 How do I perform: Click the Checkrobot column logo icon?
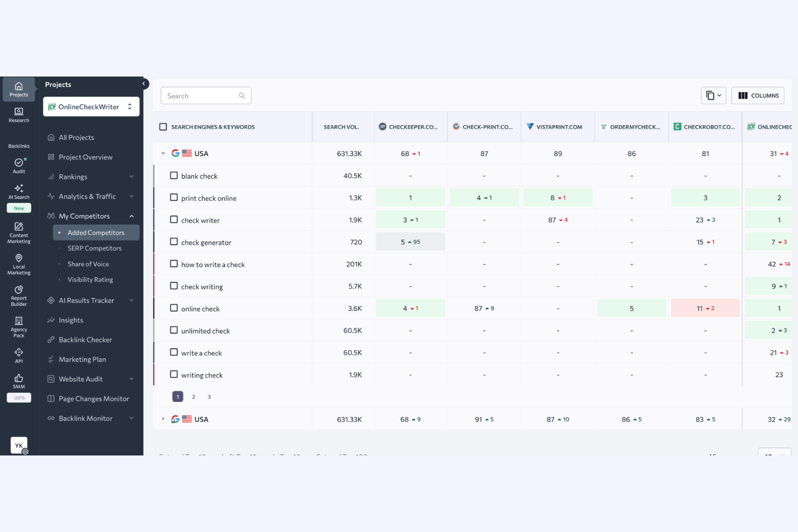click(x=677, y=127)
